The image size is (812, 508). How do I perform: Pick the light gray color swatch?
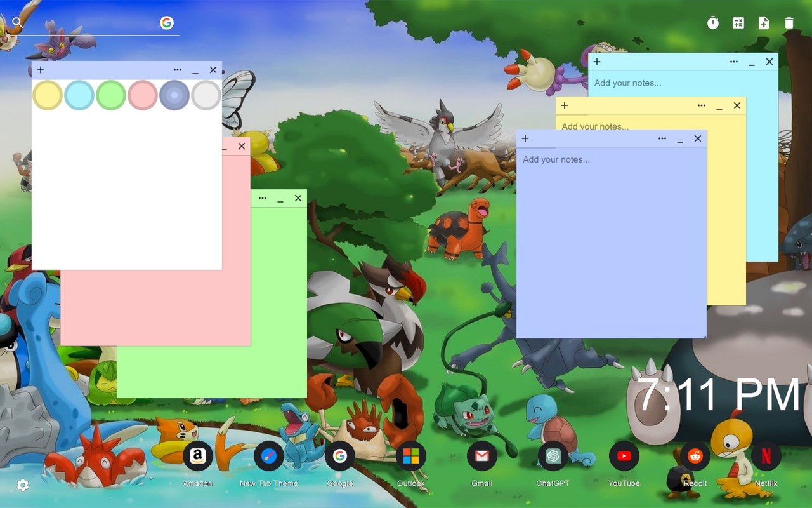206,95
